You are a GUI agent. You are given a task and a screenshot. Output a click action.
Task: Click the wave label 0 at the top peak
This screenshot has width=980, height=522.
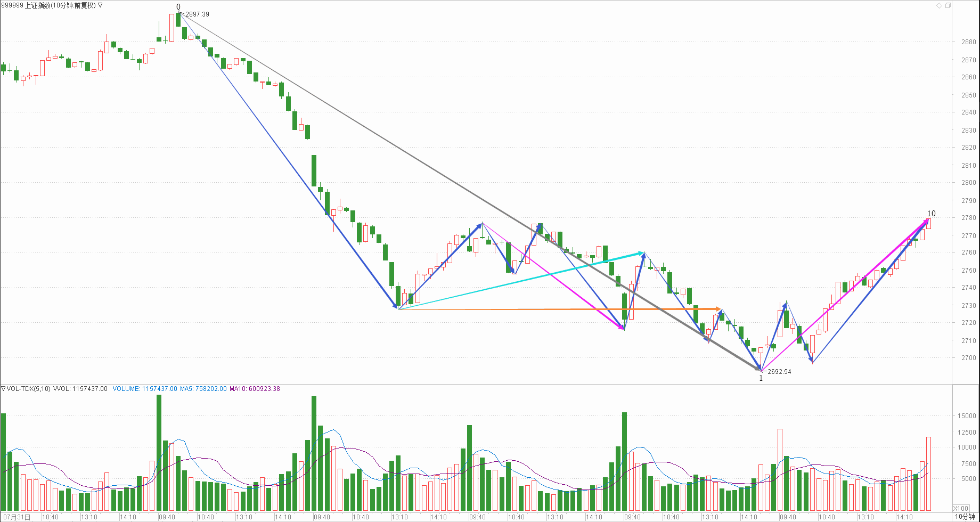pyautogui.click(x=178, y=7)
